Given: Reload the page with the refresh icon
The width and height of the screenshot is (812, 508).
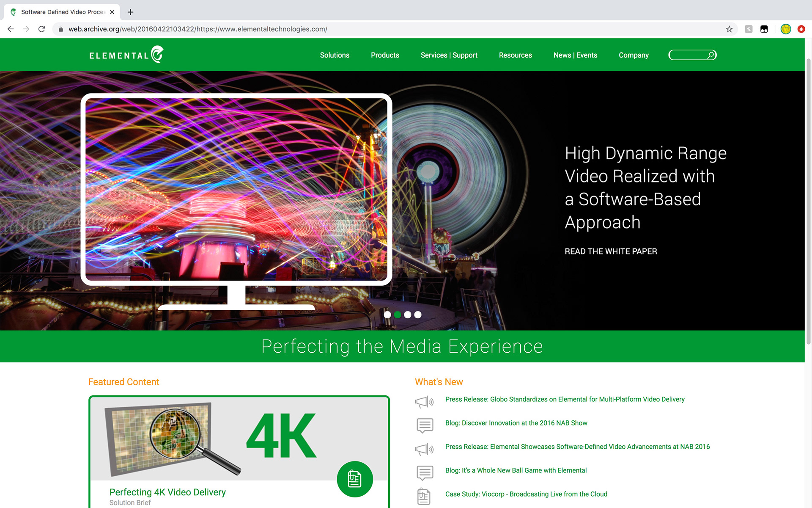Looking at the screenshot, I should [x=41, y=29].
